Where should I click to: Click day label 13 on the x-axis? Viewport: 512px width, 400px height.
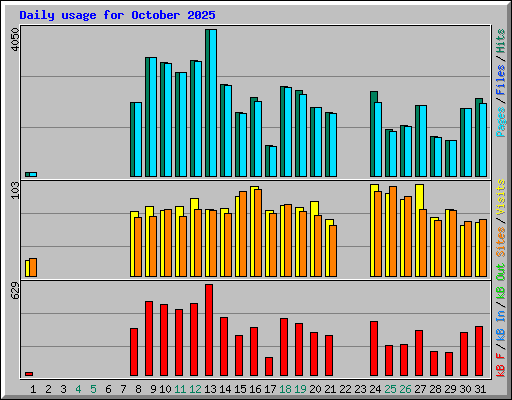tap(210, 389)
